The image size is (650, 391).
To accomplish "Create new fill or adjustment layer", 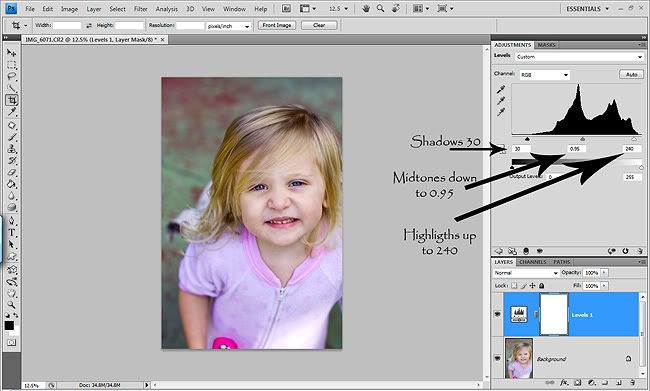I will point(592,382).
